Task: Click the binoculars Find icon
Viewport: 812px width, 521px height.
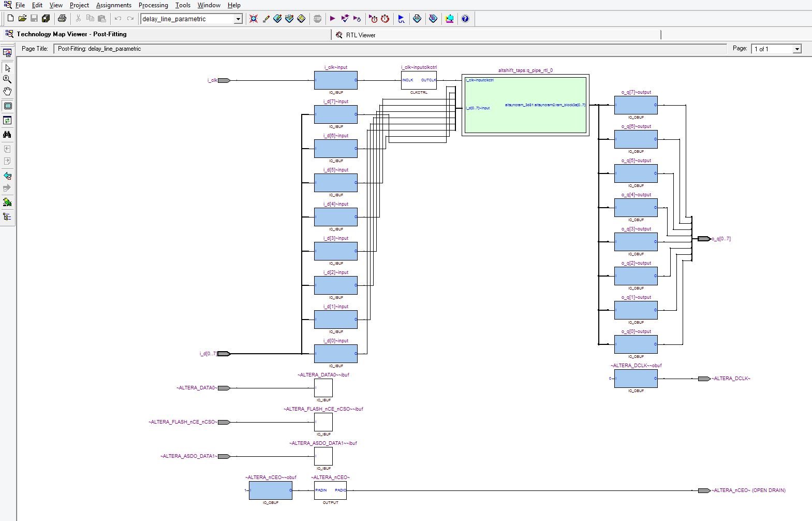Action: coord(7,135)
